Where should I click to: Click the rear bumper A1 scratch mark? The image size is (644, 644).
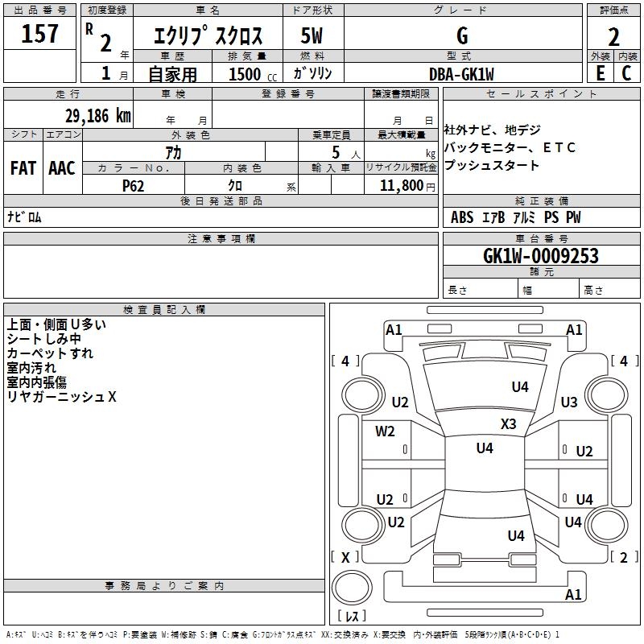574,595
